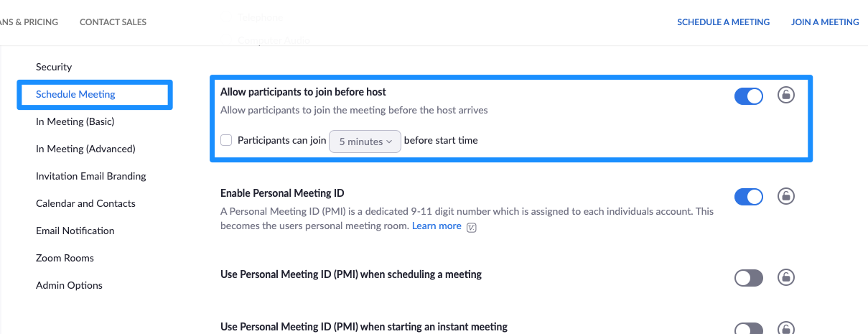Open Contact Sales page

click(113, 22)
